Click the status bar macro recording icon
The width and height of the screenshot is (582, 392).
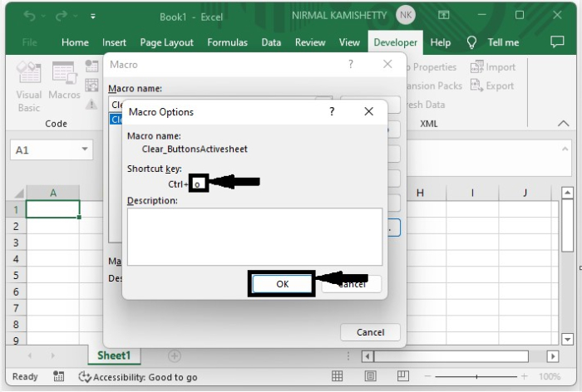(x=58, y=376)
